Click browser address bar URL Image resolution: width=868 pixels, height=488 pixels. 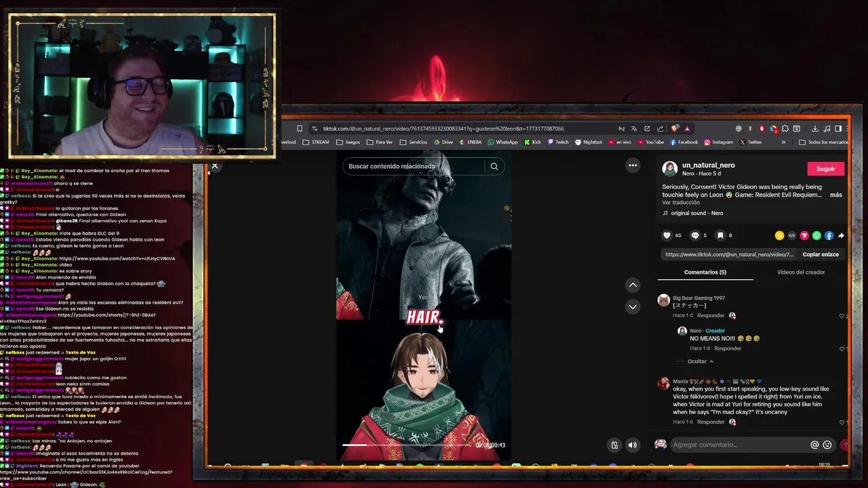coord(443,129)
